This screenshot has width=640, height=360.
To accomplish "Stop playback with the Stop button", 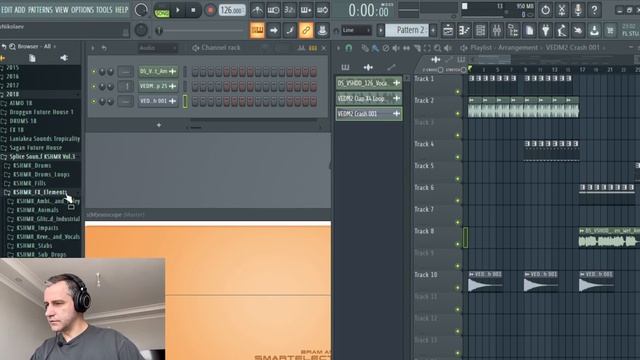I will coord(193,10).
